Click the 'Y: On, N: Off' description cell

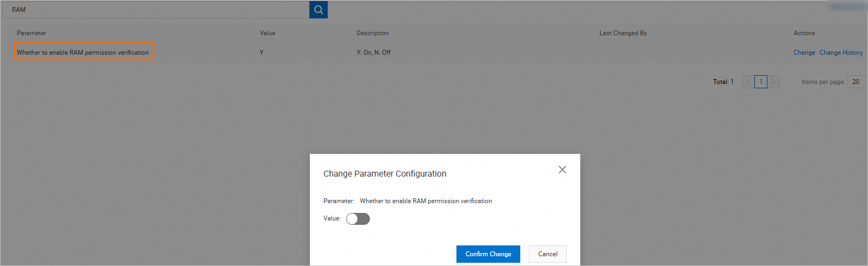tap(374, 53)
